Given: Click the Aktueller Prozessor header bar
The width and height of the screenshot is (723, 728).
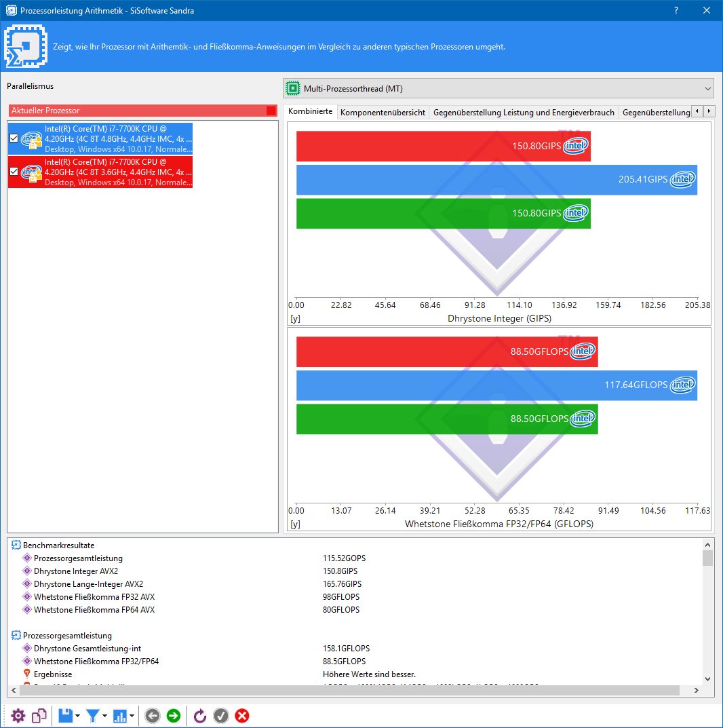Looking at the screenshot, I should pyautogui.click(x=143, y=111).
